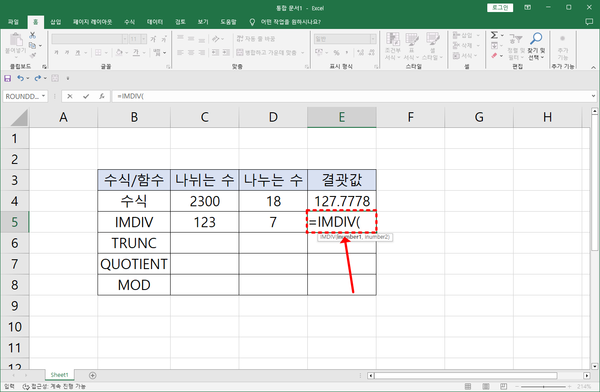Click the vertical scrollbar down arrow
Image resolution: width=600 pixels, height=392 pixels.
pos(594,366)
